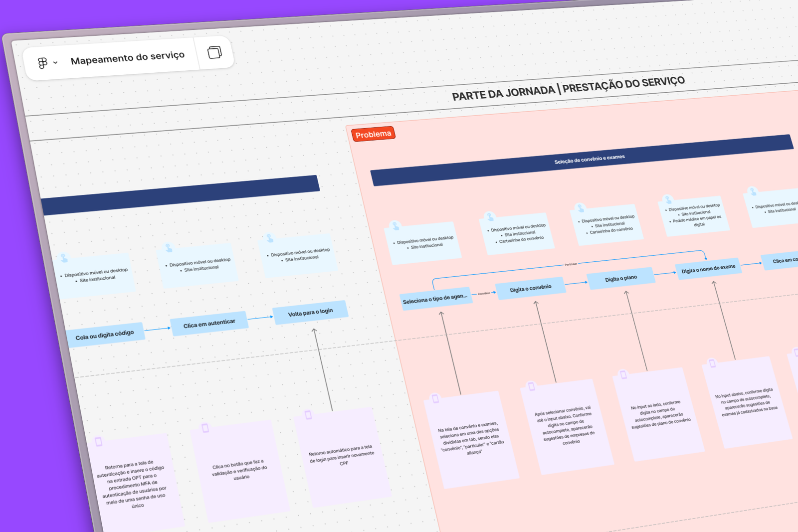Click the file title Mapeamento do serviço
The width and height of the screenshot is (798, 532).
(x=128, y=57)
